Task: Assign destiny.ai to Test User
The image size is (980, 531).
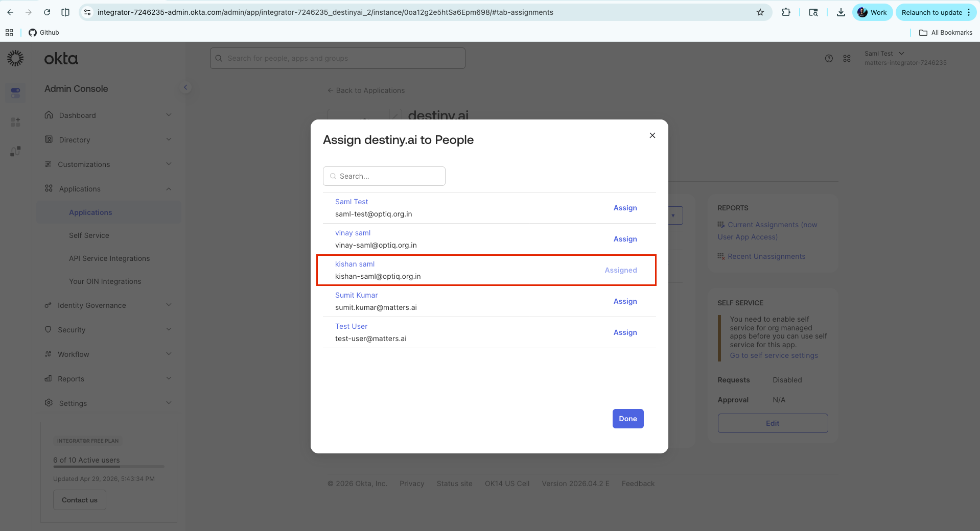Action: [x=625, y=332]
